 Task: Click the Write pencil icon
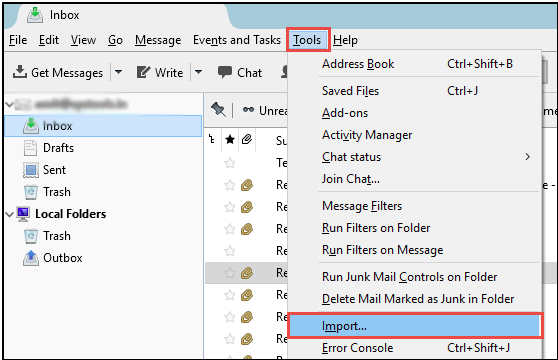pos(143,72)
